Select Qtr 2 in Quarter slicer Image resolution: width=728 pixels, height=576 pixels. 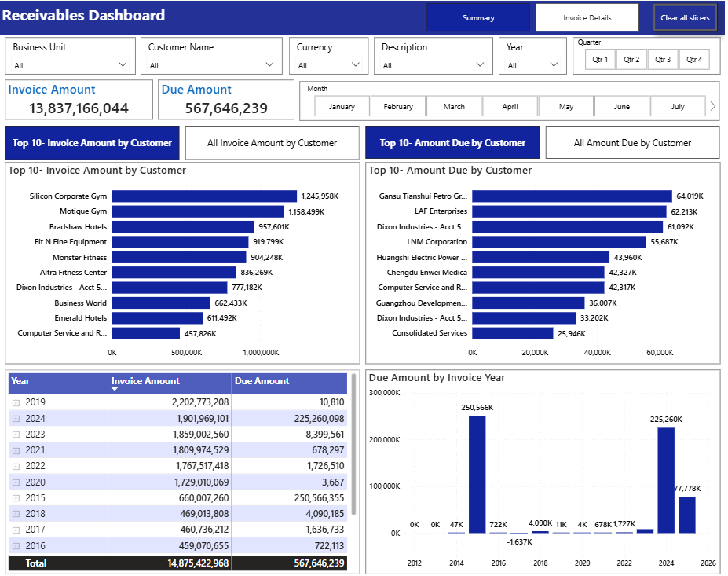[631, 60]
